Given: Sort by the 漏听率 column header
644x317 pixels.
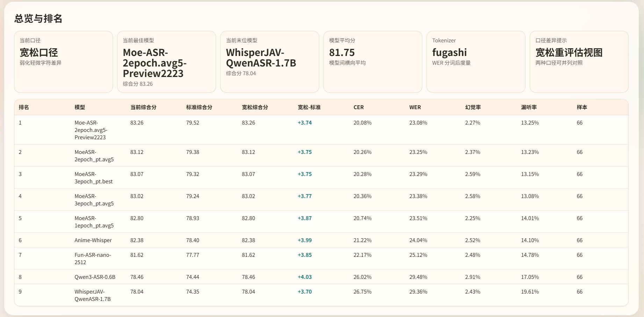Looking at the screenshot, I should point(530,107).
